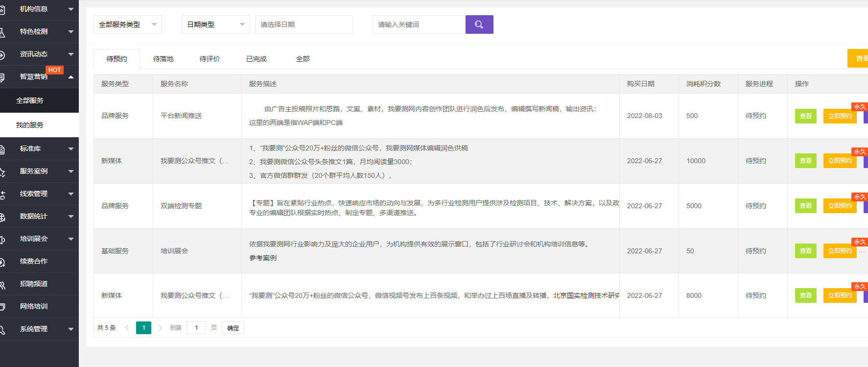
Task: Open 全部服务 in the sidebar
Action: (39, 100)
